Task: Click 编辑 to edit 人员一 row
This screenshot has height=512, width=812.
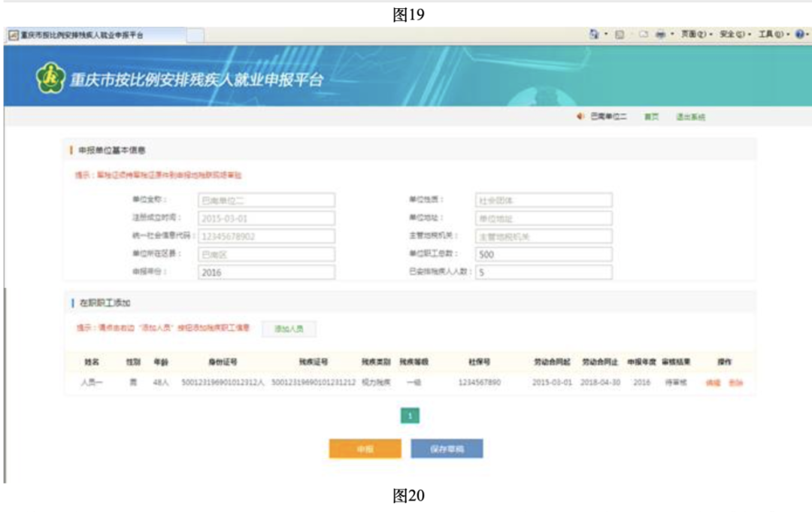Action: (713, 383)
